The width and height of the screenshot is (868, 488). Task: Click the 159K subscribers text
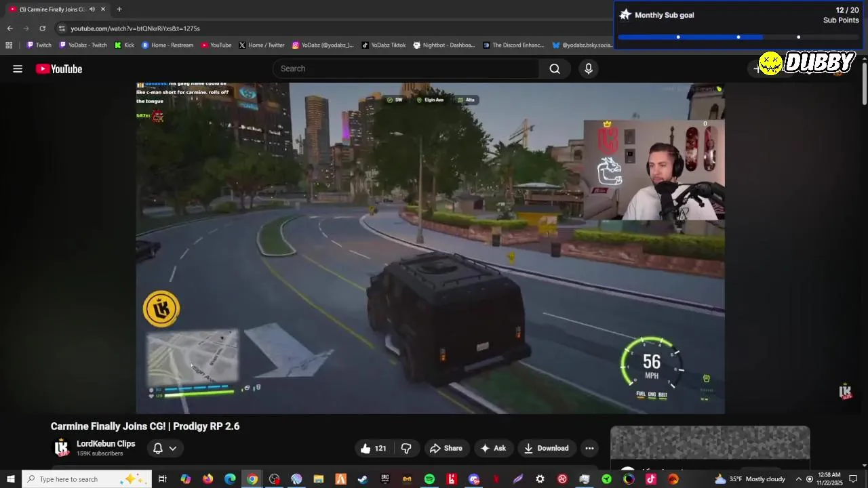(x=100, y=453)
